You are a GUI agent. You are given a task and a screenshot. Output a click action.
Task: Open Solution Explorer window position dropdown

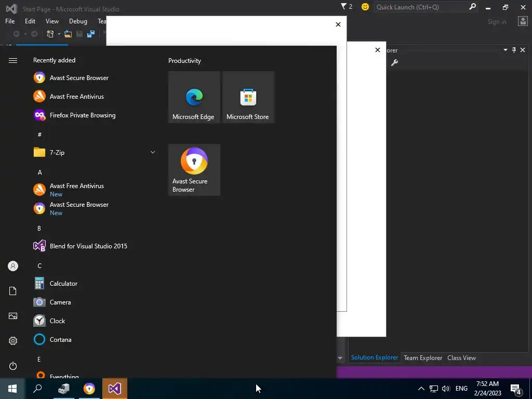coord(505,50)
